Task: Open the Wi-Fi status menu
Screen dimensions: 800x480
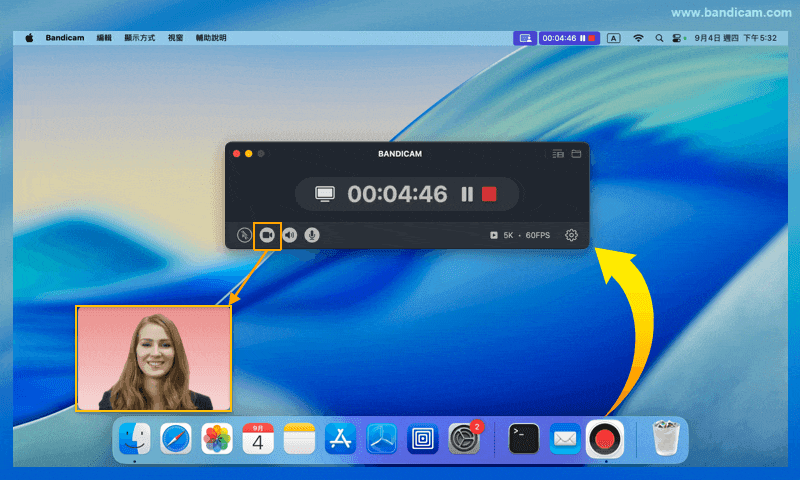Action: 638,38
